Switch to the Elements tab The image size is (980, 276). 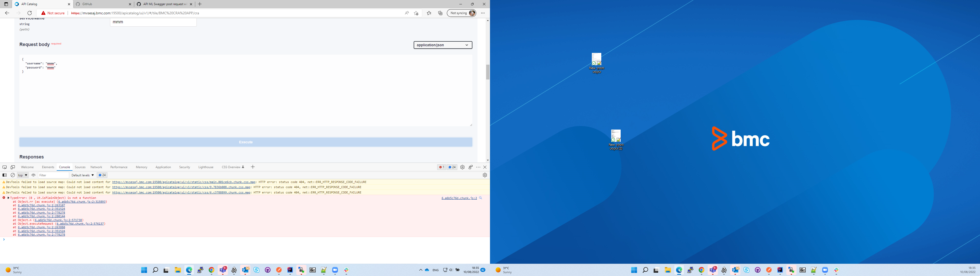point(48,167)
